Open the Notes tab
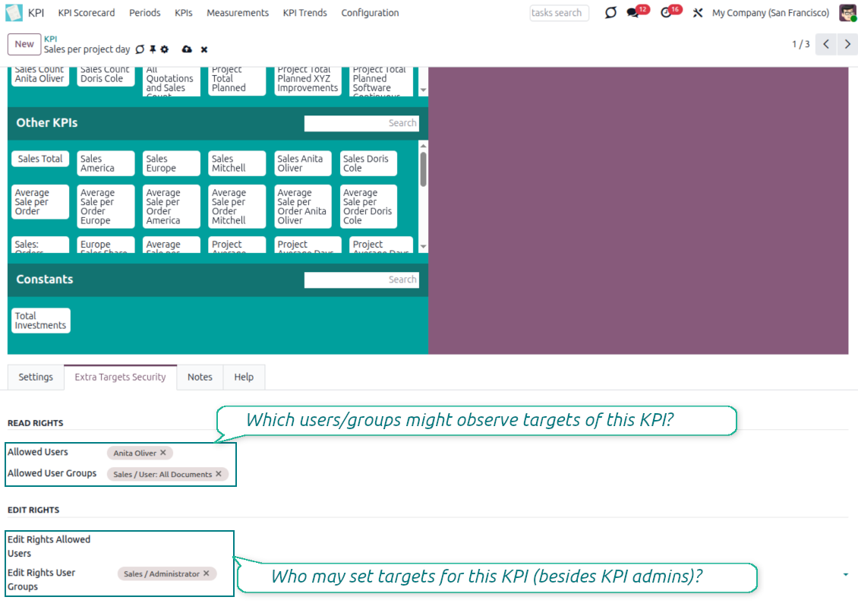Viewport: 858px width, 616px height. tap(200, 377)
